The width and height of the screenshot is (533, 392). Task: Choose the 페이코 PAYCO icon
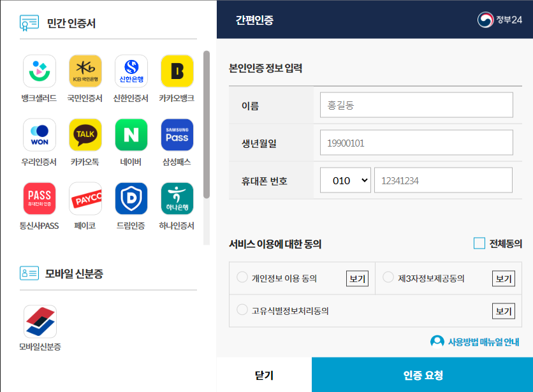[85, 199]
